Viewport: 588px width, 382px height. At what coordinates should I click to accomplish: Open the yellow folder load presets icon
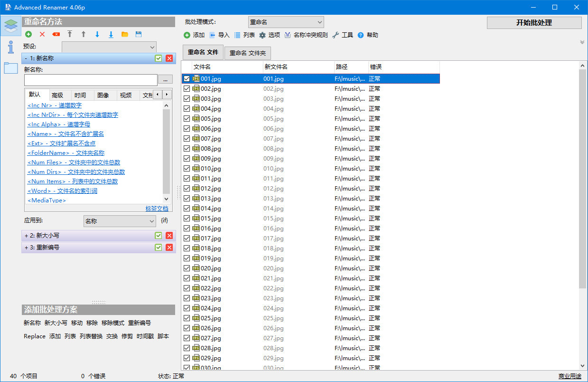tap(125, 34)
